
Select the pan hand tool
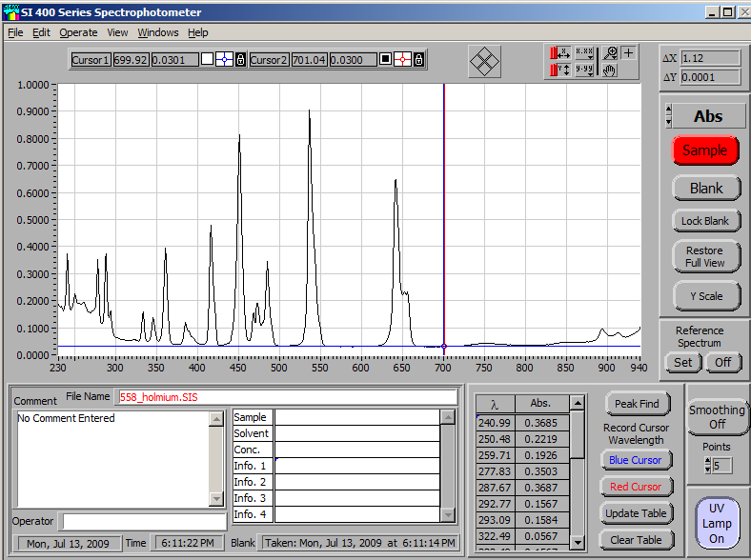[x=611, y=70]
